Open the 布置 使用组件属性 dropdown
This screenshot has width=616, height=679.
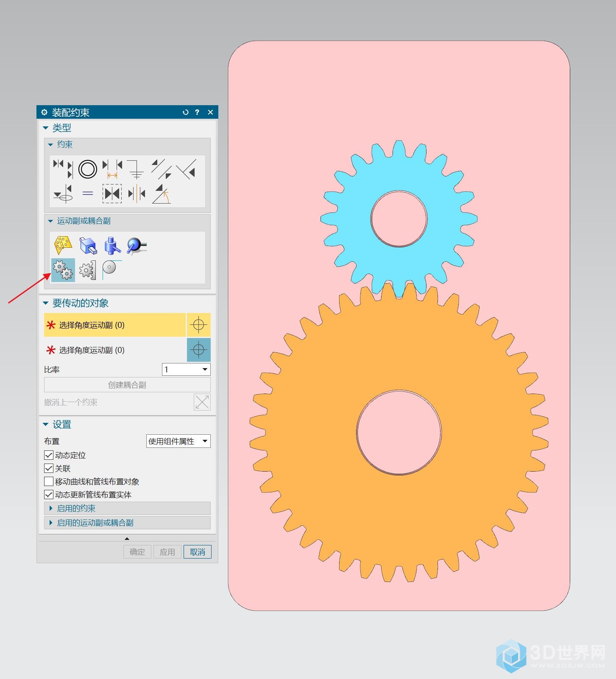point(178,441)
